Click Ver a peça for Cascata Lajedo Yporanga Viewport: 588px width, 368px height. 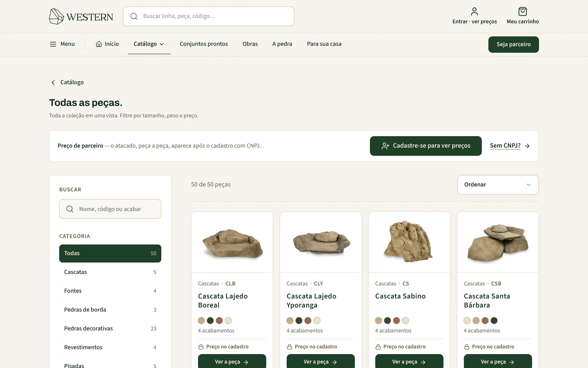[320, 361]
